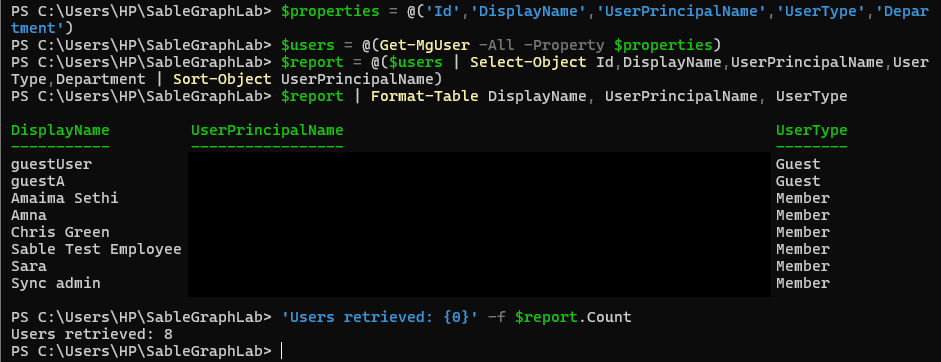Click Member type for Sara row
941x362 pixels.
802,266
